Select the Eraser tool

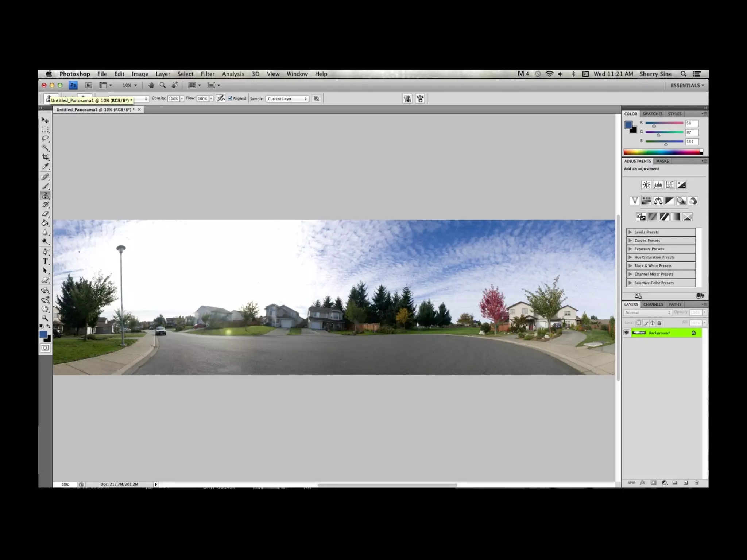[x=45, y=214]
